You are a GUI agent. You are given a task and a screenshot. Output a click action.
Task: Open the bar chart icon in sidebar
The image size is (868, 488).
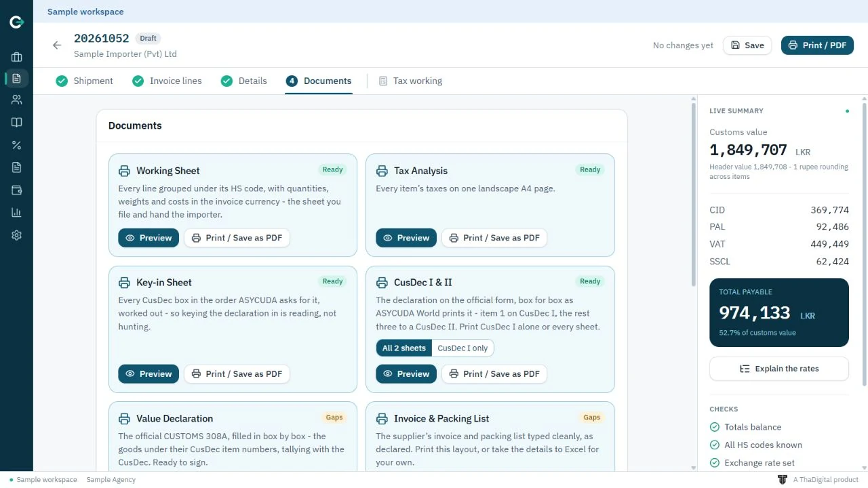16,212
